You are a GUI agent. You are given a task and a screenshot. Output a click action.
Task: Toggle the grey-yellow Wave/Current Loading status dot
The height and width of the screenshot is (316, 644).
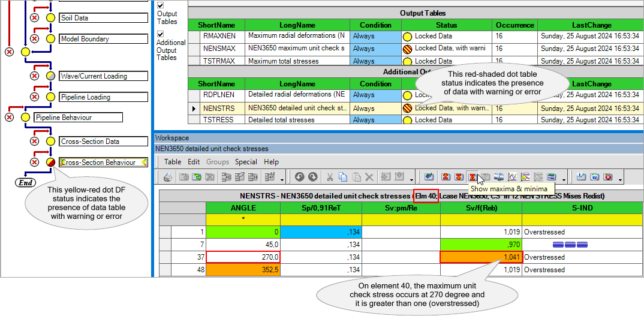click(51, 76)
